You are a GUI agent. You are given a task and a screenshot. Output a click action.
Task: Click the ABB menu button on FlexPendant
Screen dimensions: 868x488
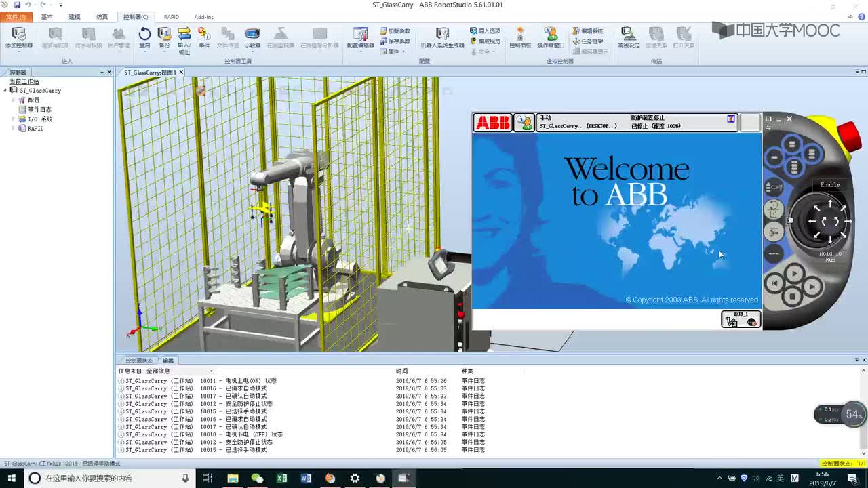(x=492, y=123)
